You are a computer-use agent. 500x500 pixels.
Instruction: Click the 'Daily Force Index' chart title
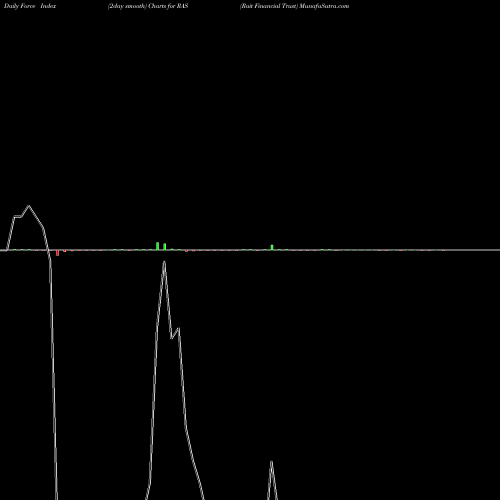[30, 6]
